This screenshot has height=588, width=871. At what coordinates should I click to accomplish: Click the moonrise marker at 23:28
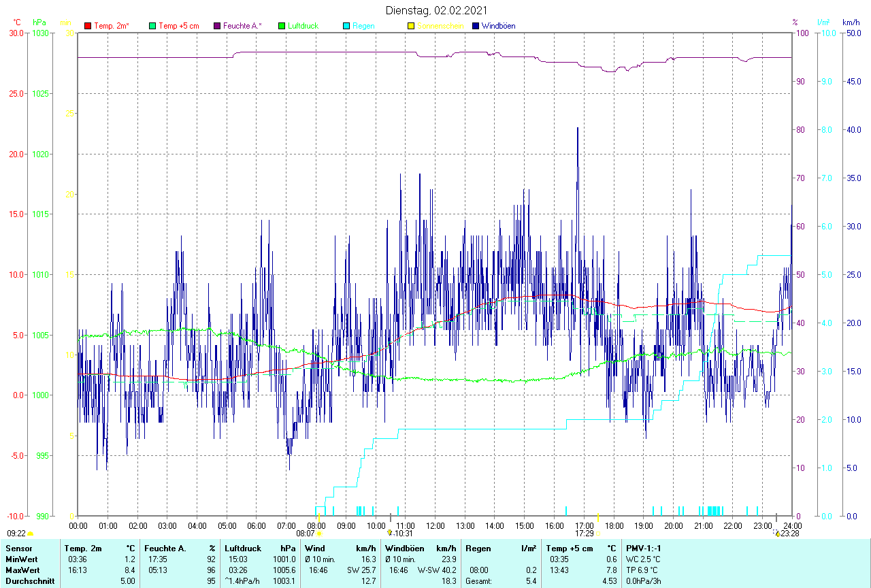[x=777, y=534]
